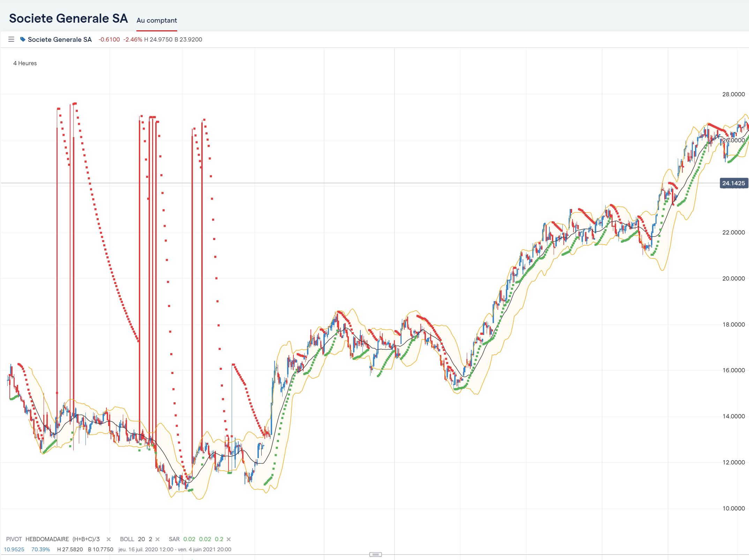Click the BOLL indicator name
Screen dimensions: 749x560
pyautogui.click(x=127, y=539)
